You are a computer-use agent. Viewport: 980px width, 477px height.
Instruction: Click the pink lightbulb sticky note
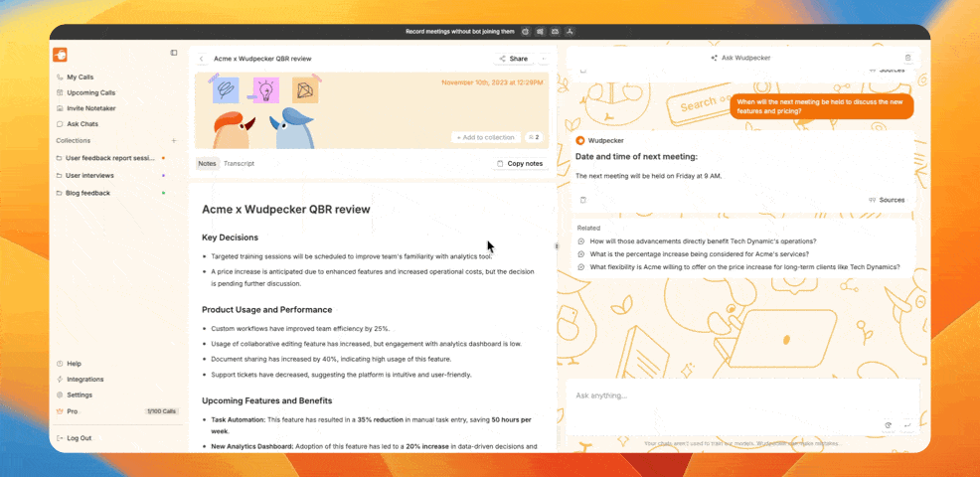[x=266, y=90]
